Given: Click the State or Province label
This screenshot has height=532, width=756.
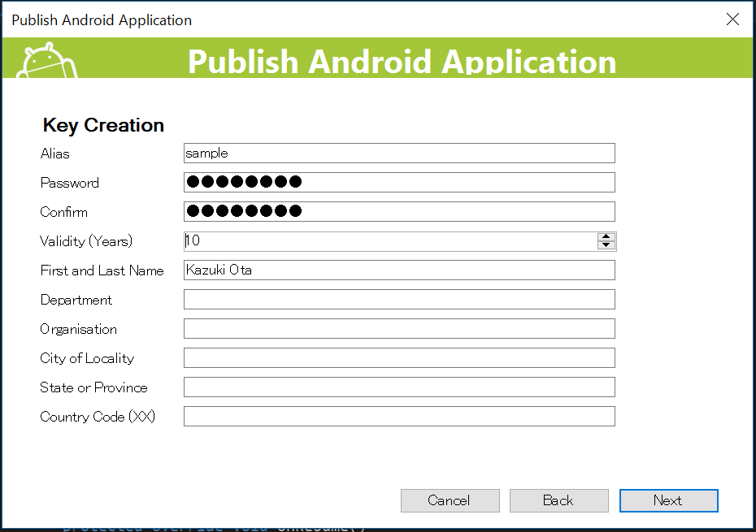Looking at the screenshot, I should (94, 388).
